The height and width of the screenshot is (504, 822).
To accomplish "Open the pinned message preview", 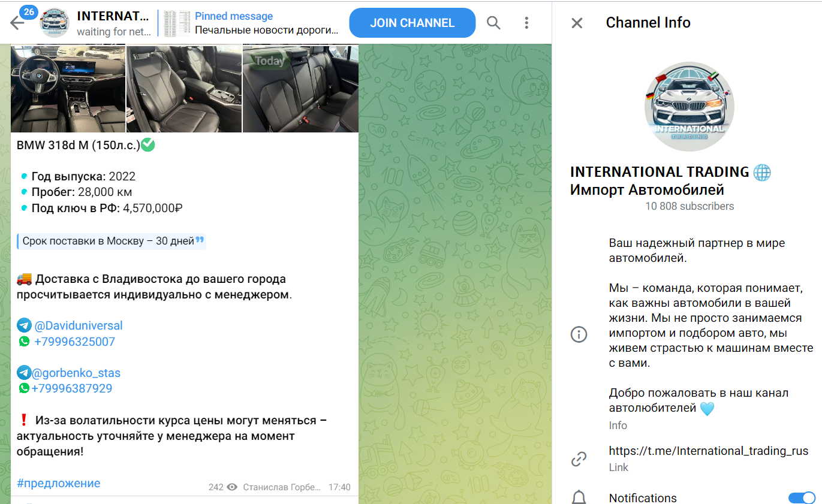I will coord(252,23).
